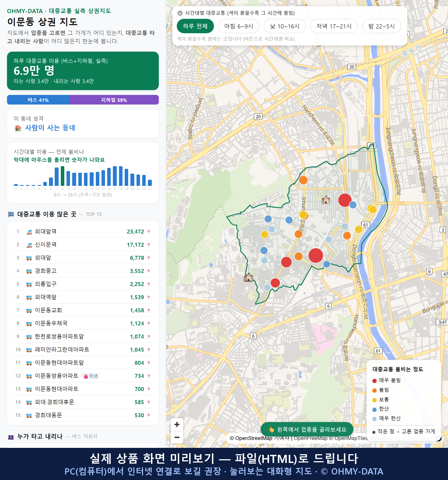Click the map pin for 외대역앞 row
Screen dimensions: 448x480
[149, 297]
